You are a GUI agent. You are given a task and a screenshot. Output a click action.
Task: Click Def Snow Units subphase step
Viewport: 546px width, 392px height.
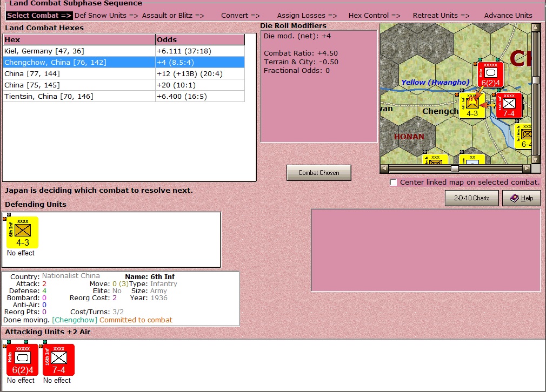106,15
